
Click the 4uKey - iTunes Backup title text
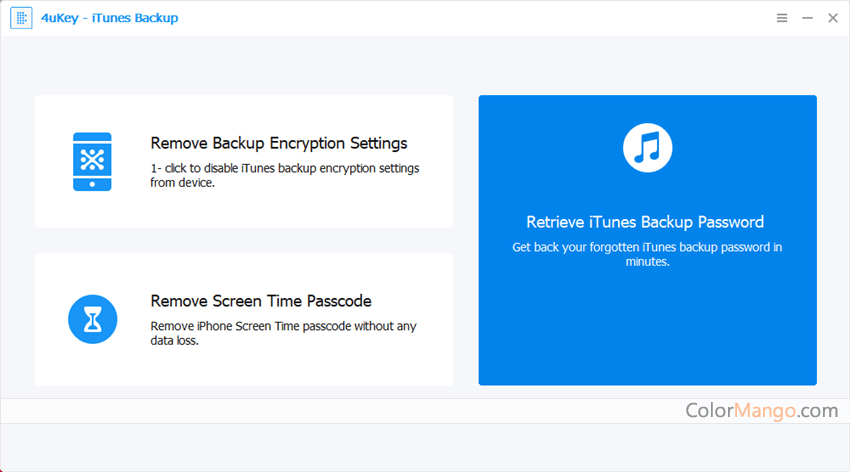tap(110, 18)
